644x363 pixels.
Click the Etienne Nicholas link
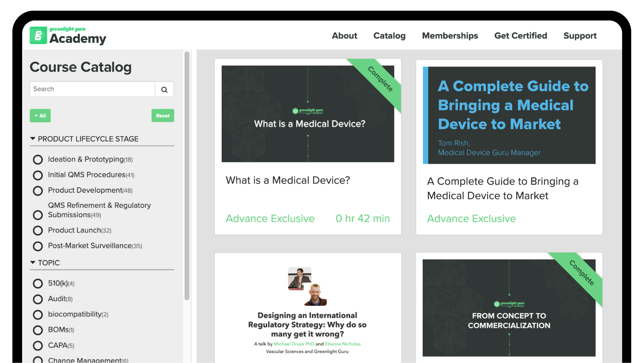[x=342, y=344]
